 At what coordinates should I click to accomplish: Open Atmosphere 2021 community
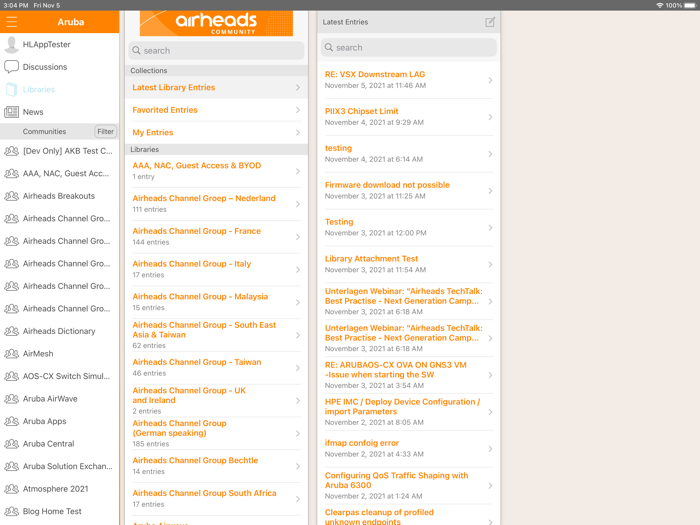tap(60, 489)
